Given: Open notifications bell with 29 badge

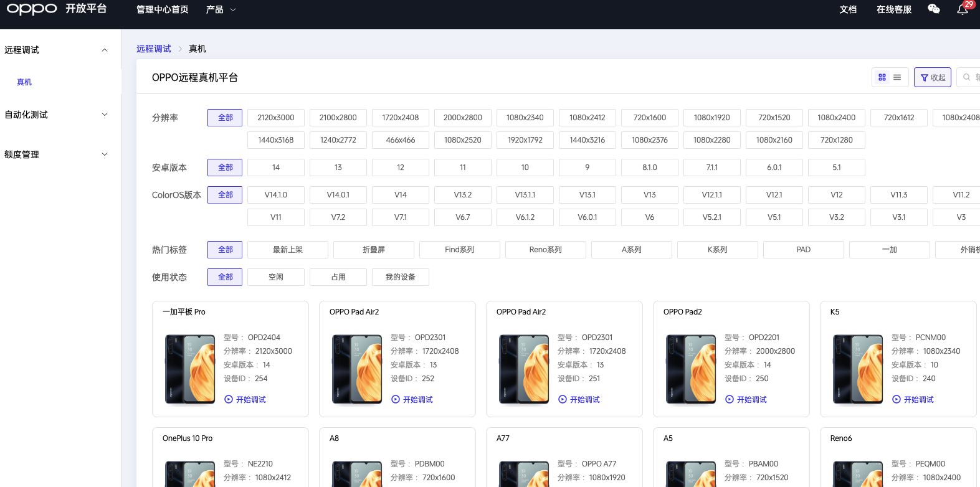Looking at the screenshot, I should [x=963, y=9].
